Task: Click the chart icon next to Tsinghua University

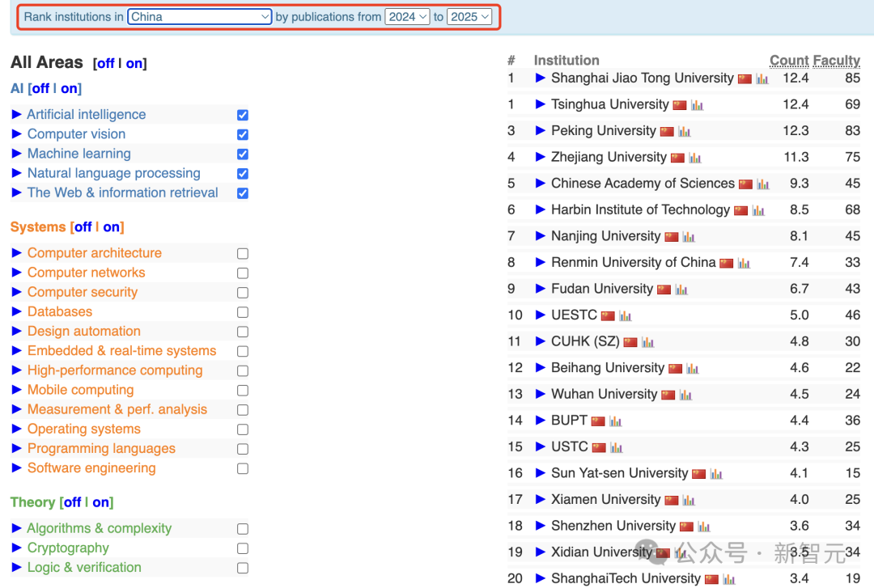Action: tap(697, 105)
